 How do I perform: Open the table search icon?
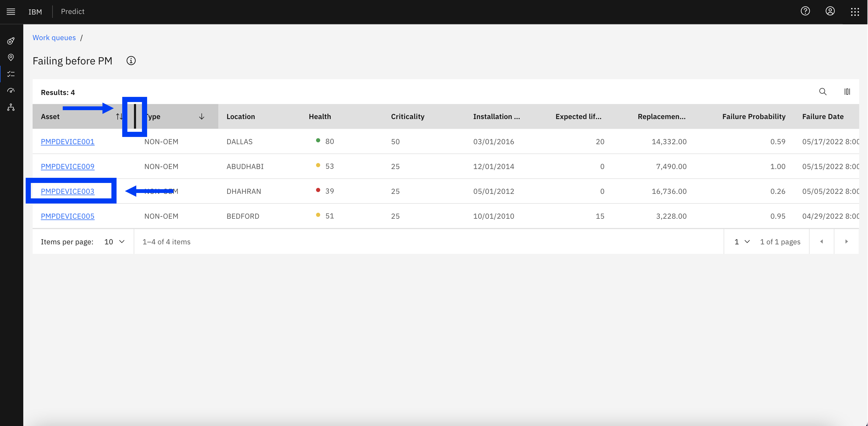coord(823,92)
